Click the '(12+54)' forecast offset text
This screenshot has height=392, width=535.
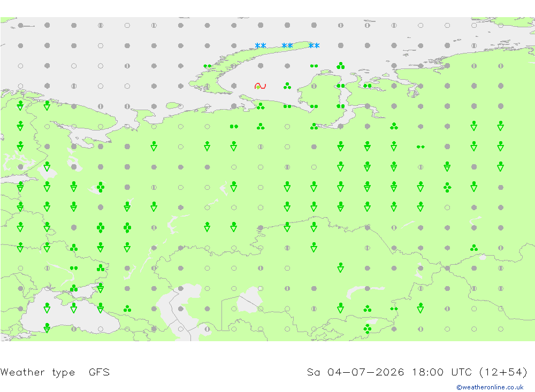[503, 372]
